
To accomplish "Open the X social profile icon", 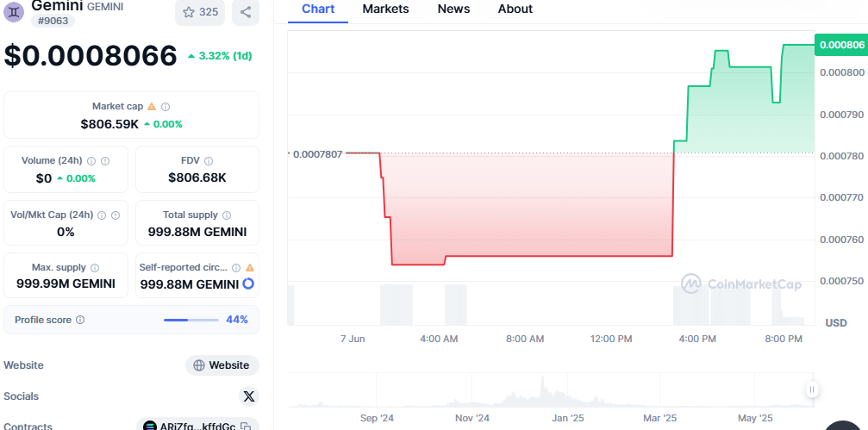I will click(x=249, y=396).
